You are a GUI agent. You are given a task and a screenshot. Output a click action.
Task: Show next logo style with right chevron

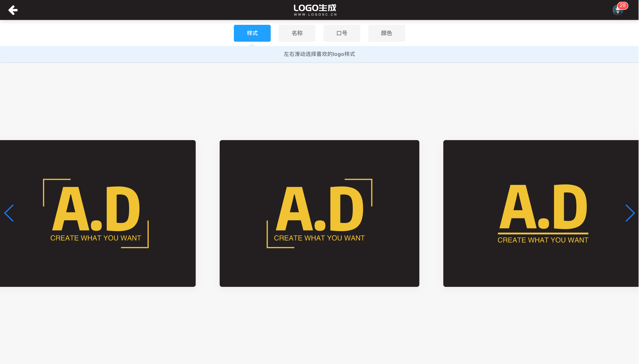click(630, 213)
